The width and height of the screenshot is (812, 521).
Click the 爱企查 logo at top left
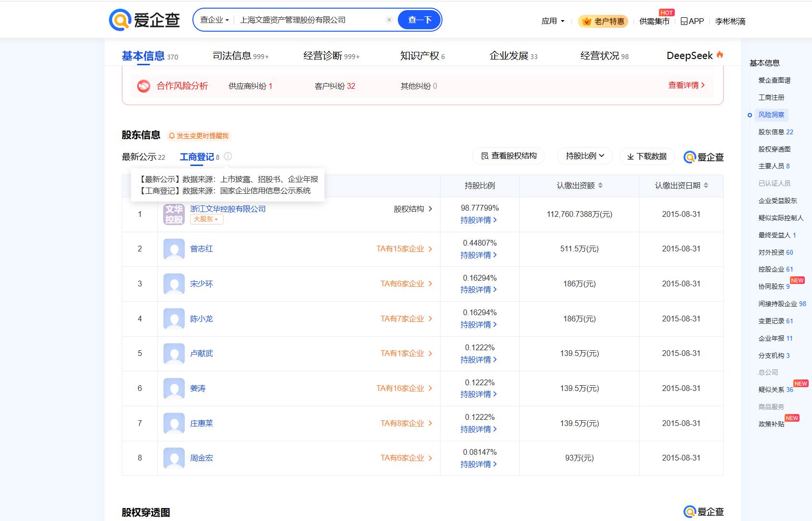[x=144, y=20]
